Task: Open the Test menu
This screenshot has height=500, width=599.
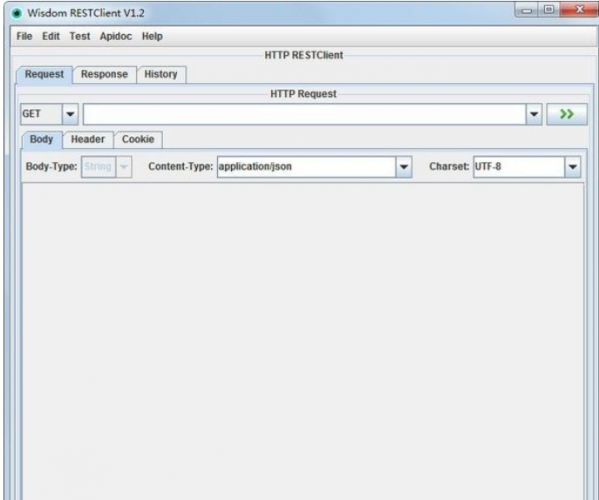Action: pyautogui.click(x=79, y=36)
